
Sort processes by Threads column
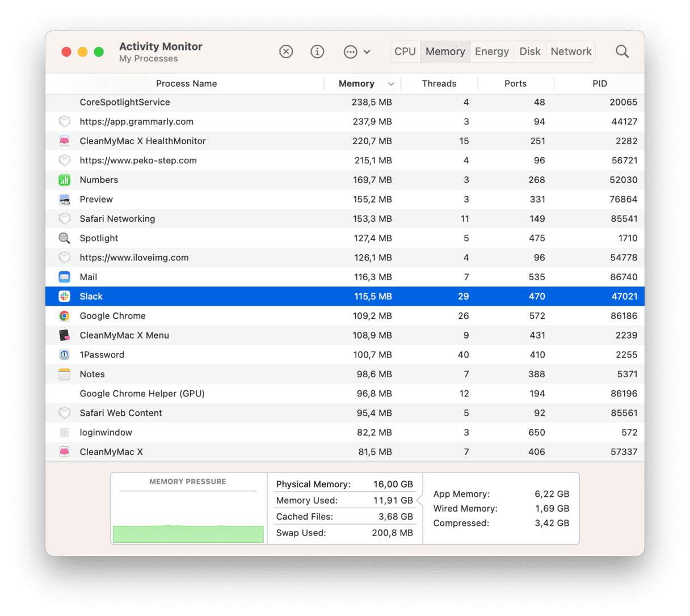[439, 83]
